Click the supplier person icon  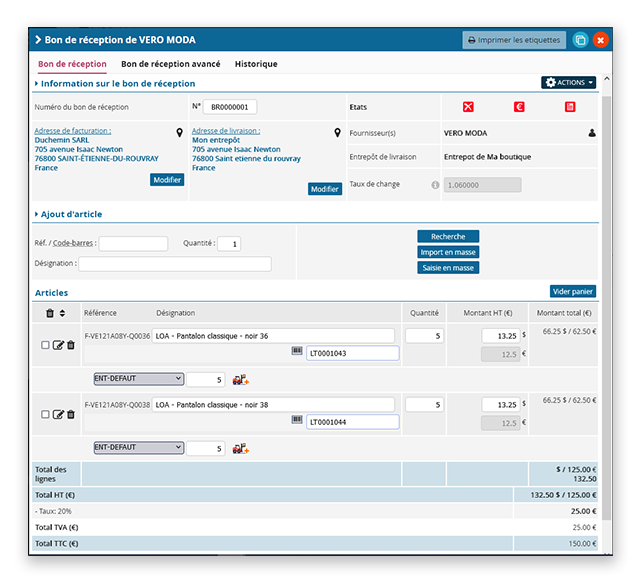pyautogui.click(x=592, y=133)
